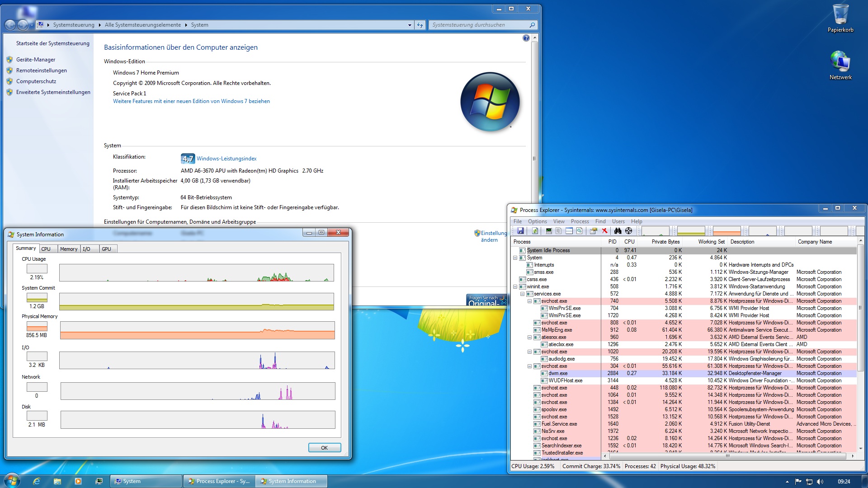868x488 pixels.
Task: Click the Save icon in Process Explorer toolbar
Action: [x=521, y=231]
